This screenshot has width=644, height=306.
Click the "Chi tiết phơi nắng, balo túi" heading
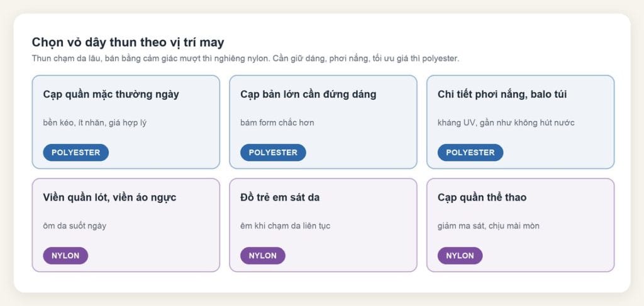pos(502,95)
